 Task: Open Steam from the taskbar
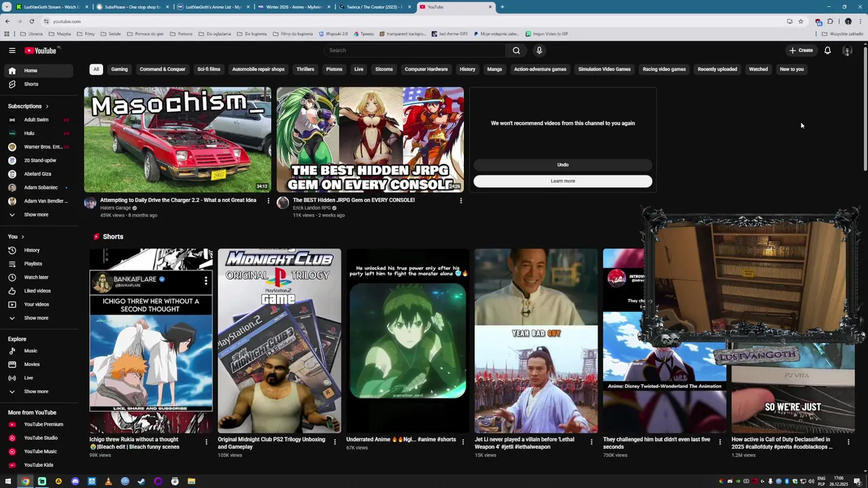coord(141,481)
